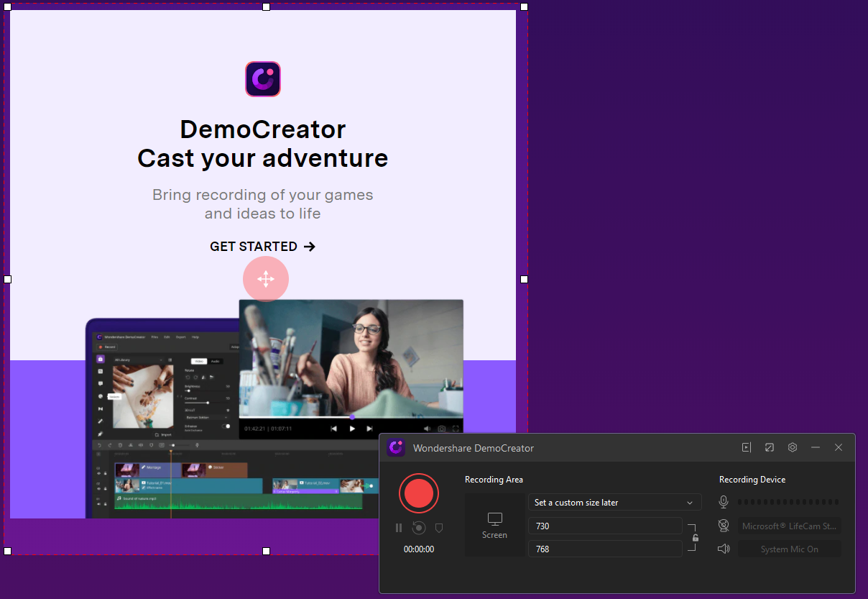Viewport: 868px width, 599px height.
Task: Click the width field showing 730
Action: 604,526
